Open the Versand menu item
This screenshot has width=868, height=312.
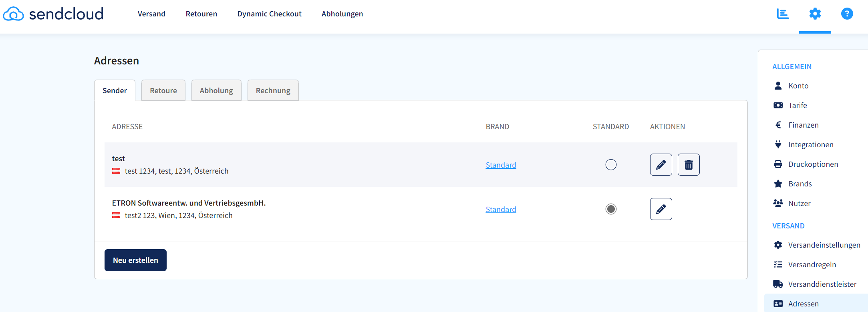(x=151, y=14)
